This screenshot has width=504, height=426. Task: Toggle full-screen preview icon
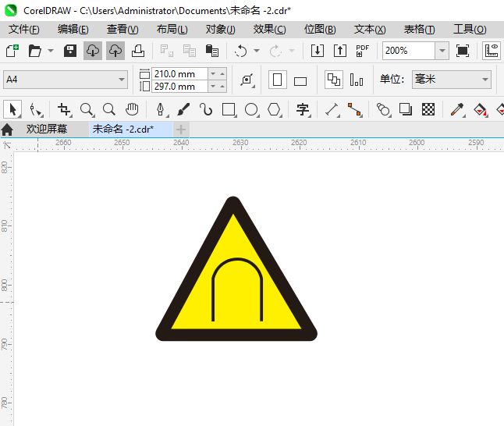point(463,51)
